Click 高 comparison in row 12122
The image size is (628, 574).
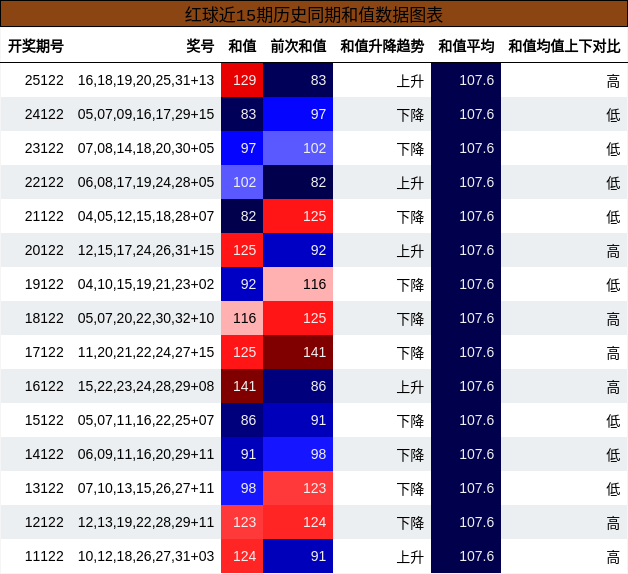click(x=613, y=524)
